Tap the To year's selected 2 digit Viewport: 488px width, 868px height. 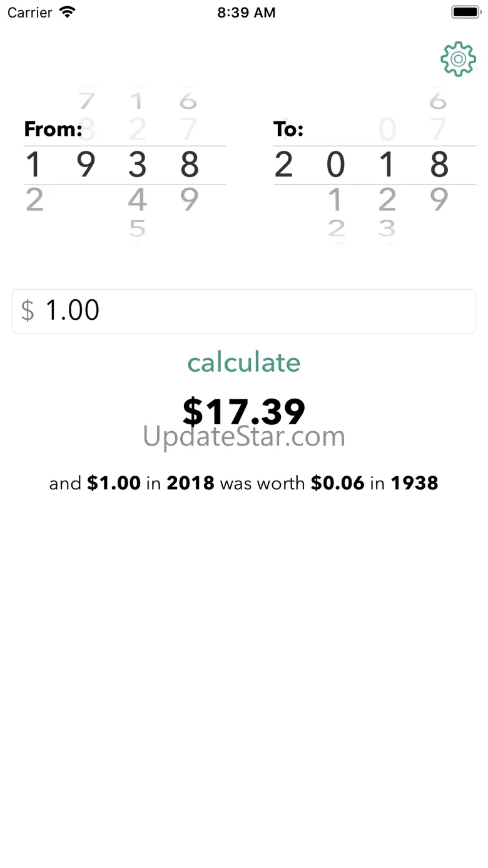[283, 165]
